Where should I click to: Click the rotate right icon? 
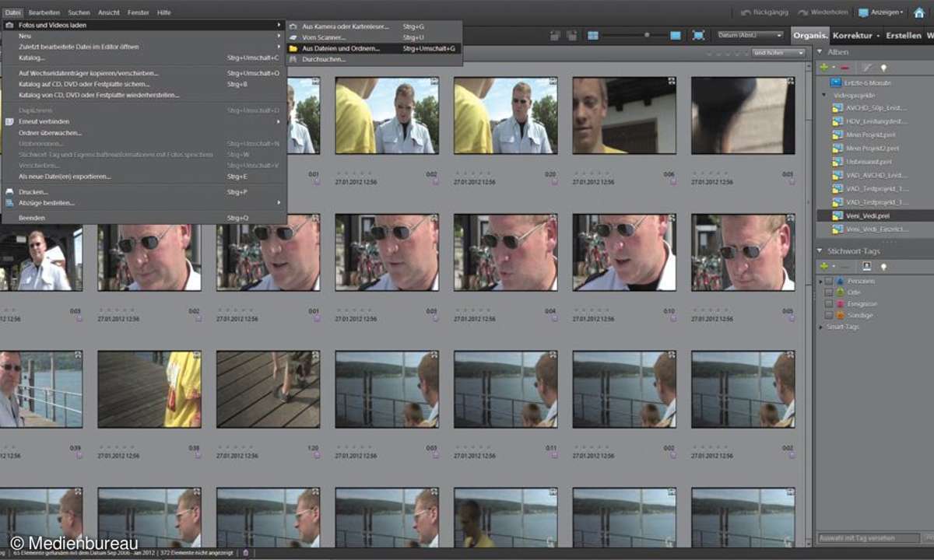(x=572, y=35)
